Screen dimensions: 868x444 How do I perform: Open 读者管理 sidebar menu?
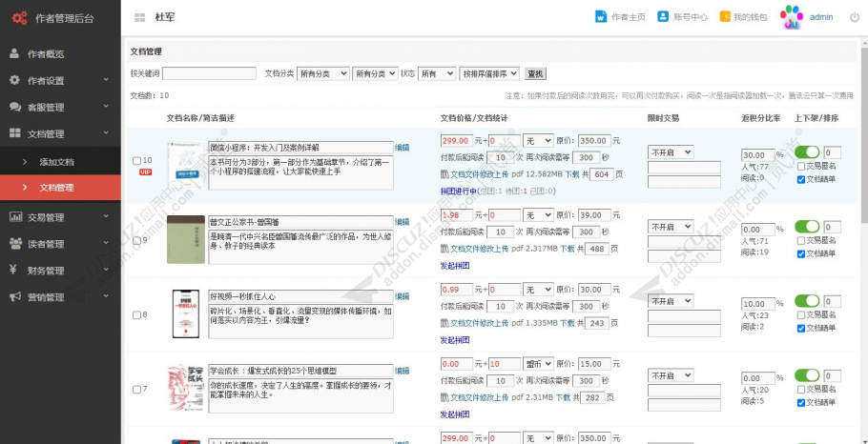[60, 243]
